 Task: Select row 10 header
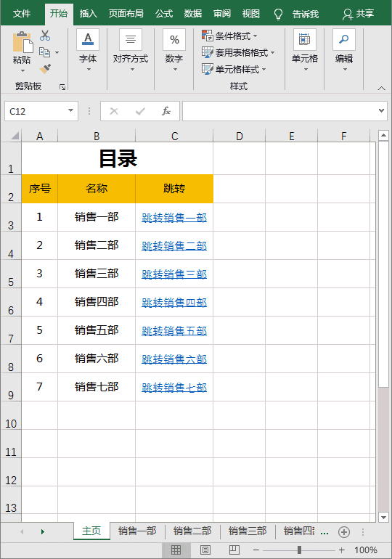11,416
